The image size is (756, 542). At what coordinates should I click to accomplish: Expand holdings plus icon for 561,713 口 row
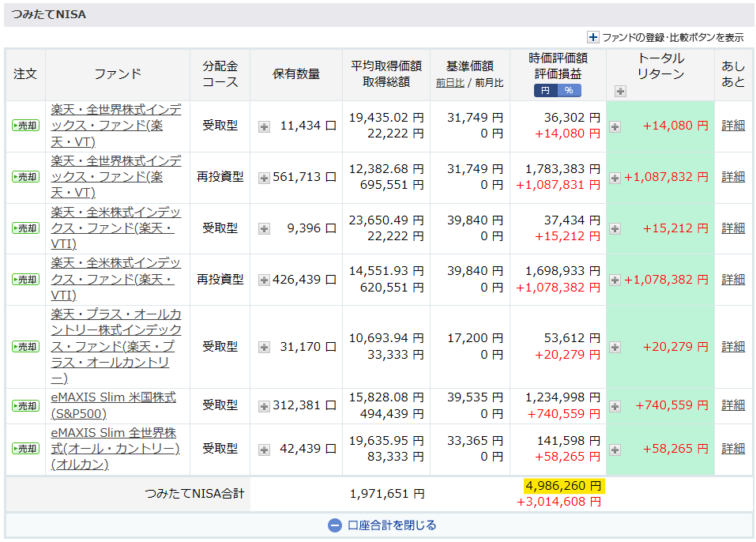click(264, 178)
